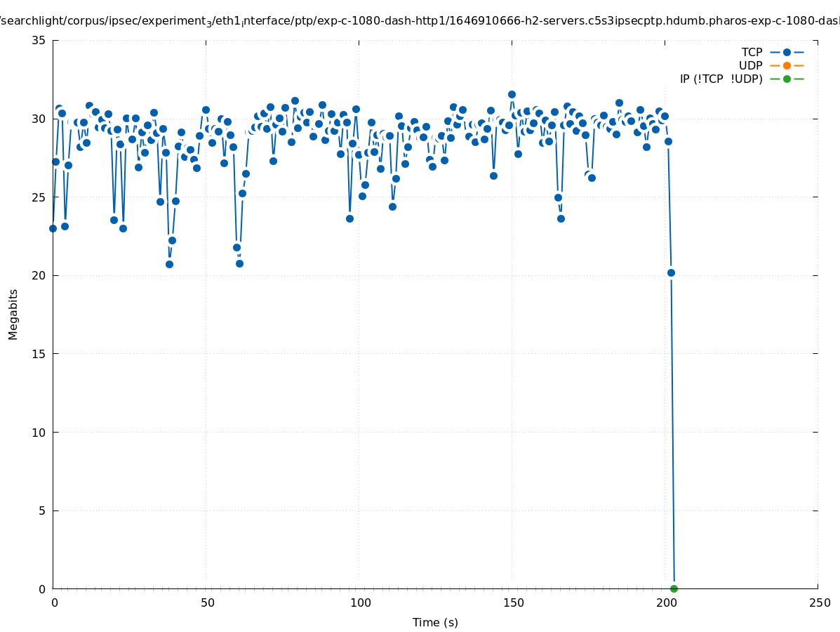840x632 pixels.
Task: Click the 100 tick label on x-axis
Action: [360, 603]
